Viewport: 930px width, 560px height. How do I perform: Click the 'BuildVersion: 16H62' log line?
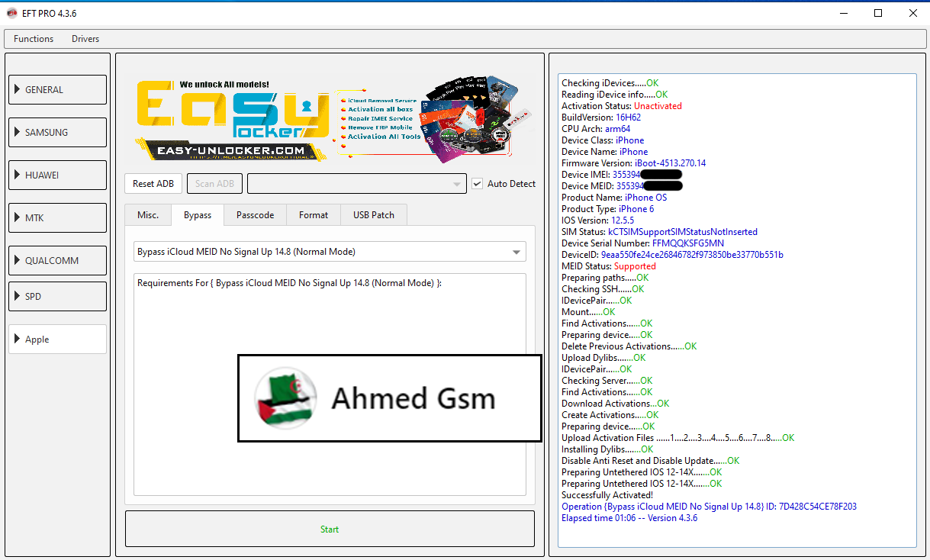coord(601,117)
